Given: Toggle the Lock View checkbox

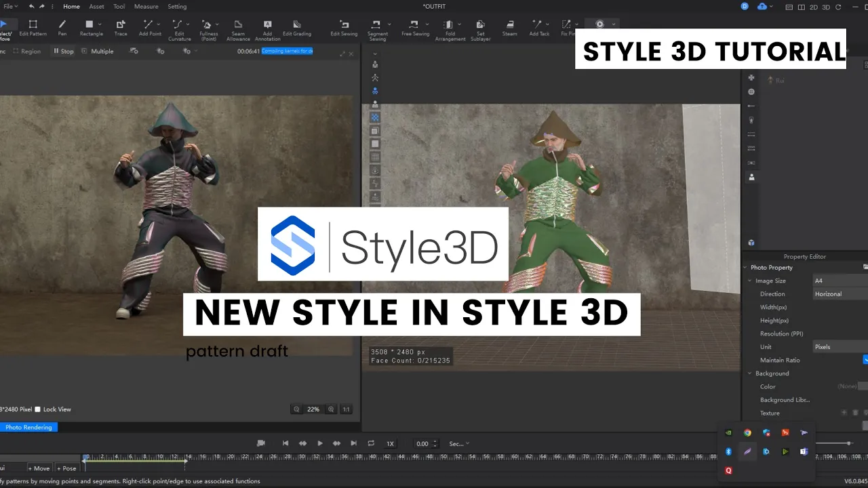Looking at the screenshot, I should pyautogui.click(x=38, y=409).
